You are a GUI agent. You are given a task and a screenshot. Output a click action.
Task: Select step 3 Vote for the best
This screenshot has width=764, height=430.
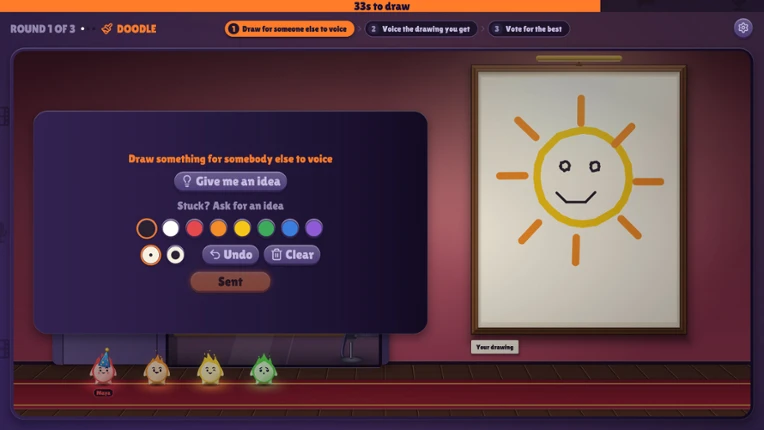(x=529, y=29)
